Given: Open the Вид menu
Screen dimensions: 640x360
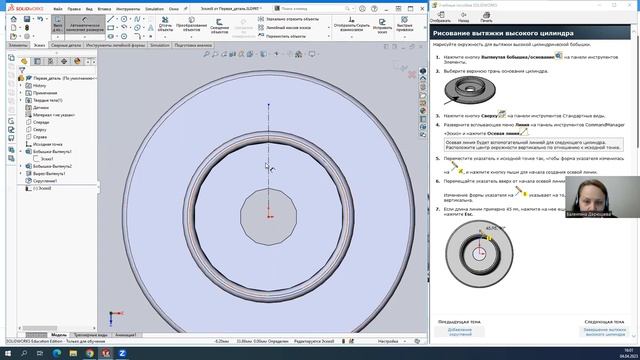Looking at the screenshot, I should (x=89, y=9).
